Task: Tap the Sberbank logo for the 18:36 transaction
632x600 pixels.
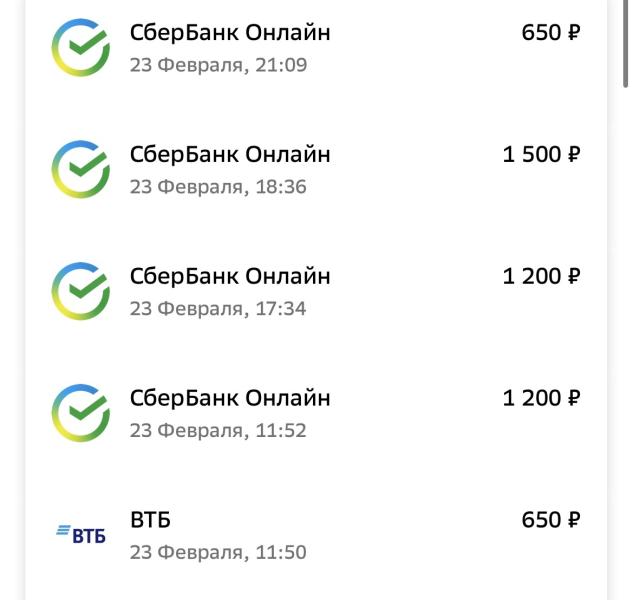Action: tap(81, 169)
